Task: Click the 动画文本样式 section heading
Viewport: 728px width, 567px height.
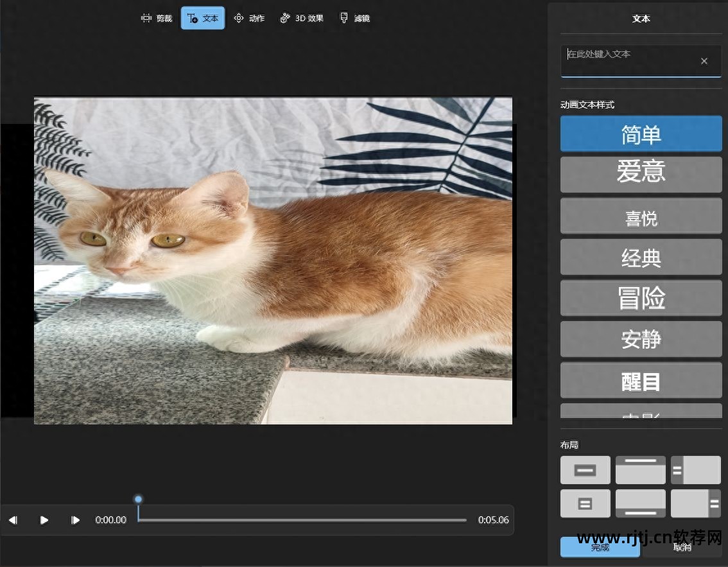Action: click(587, 105)
